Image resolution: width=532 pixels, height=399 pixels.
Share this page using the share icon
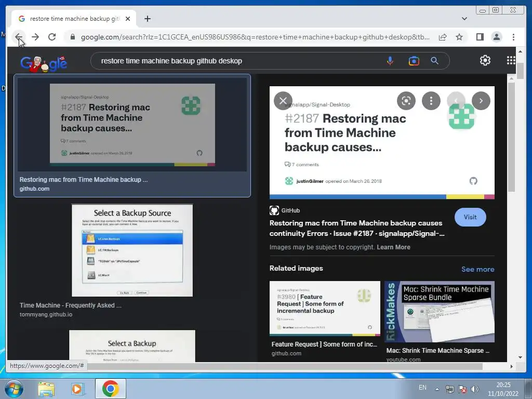(x=443, y=37)
